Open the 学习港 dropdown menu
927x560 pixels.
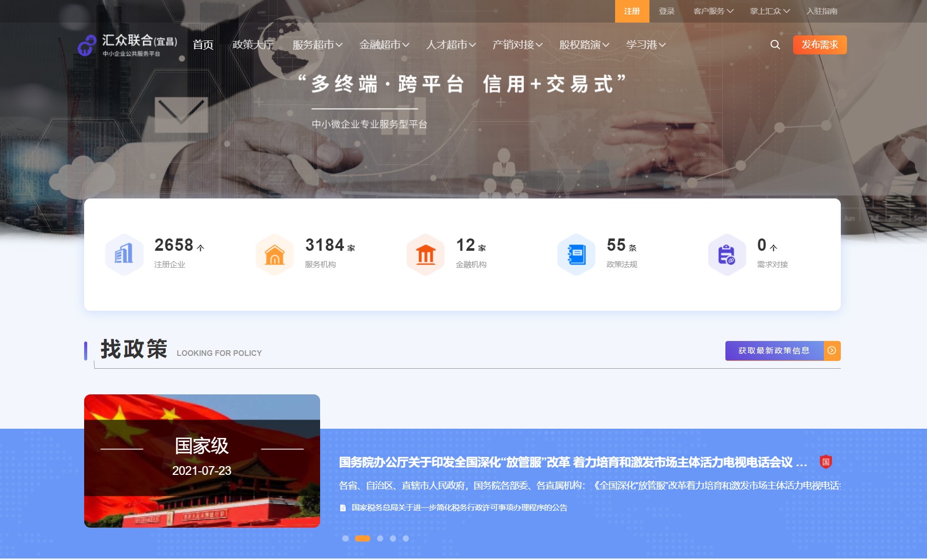click(x=645, y=45)
